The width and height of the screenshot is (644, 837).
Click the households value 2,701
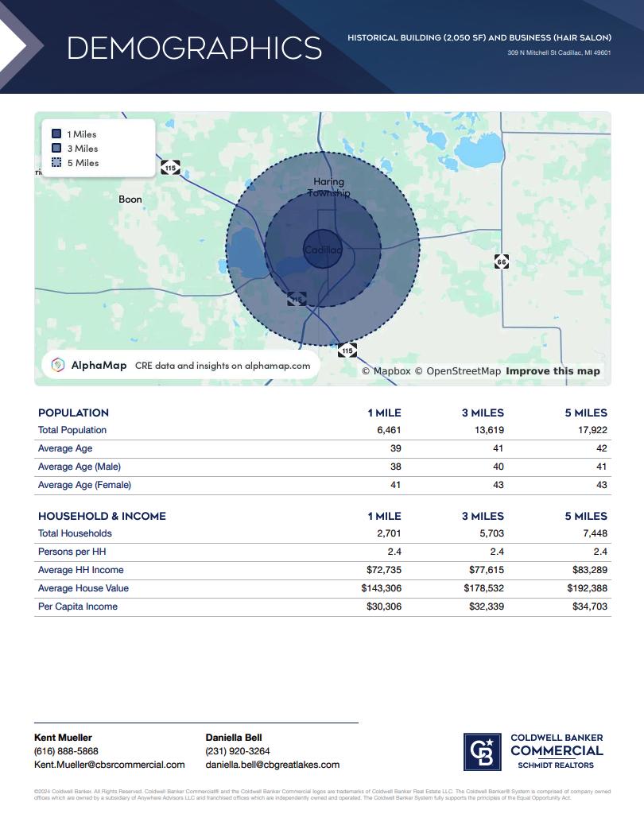coord(389,533)
